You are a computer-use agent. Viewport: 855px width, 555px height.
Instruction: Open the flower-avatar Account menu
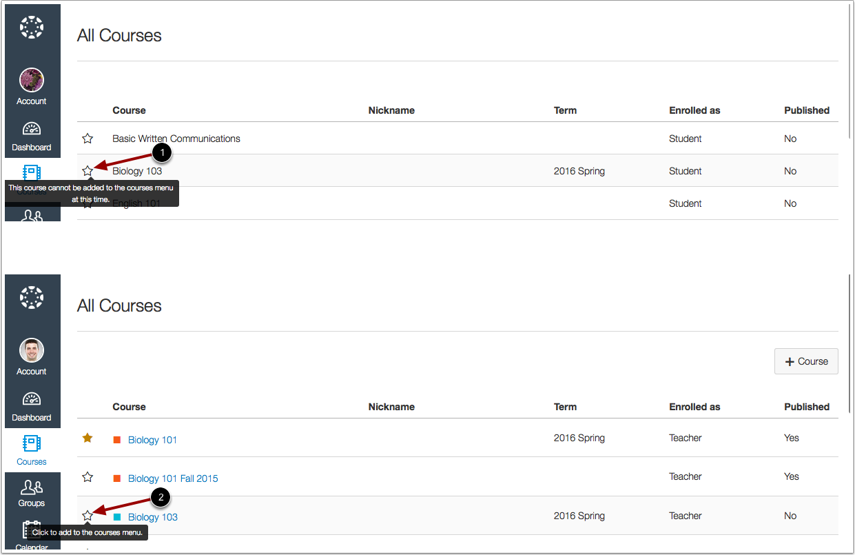point(32,87)
